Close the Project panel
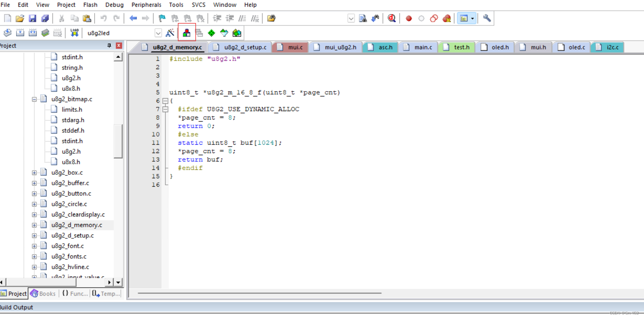 coord(119,46)
